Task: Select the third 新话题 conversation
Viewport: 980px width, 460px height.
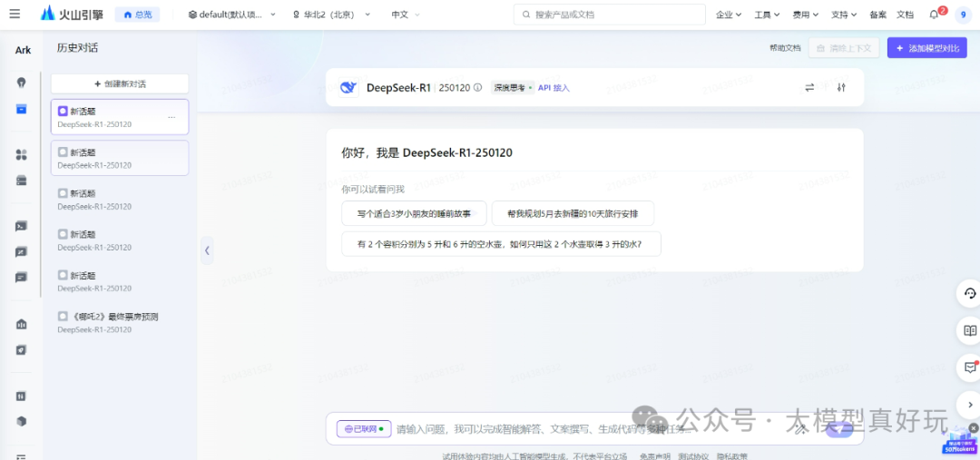Action: pyautogui.click(x=120, y=200)
